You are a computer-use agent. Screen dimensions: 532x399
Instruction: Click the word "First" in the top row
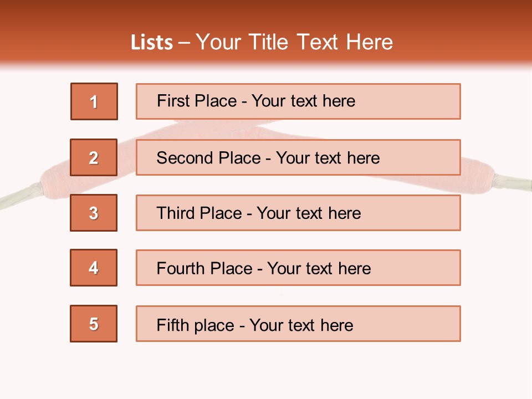(172, 101)
